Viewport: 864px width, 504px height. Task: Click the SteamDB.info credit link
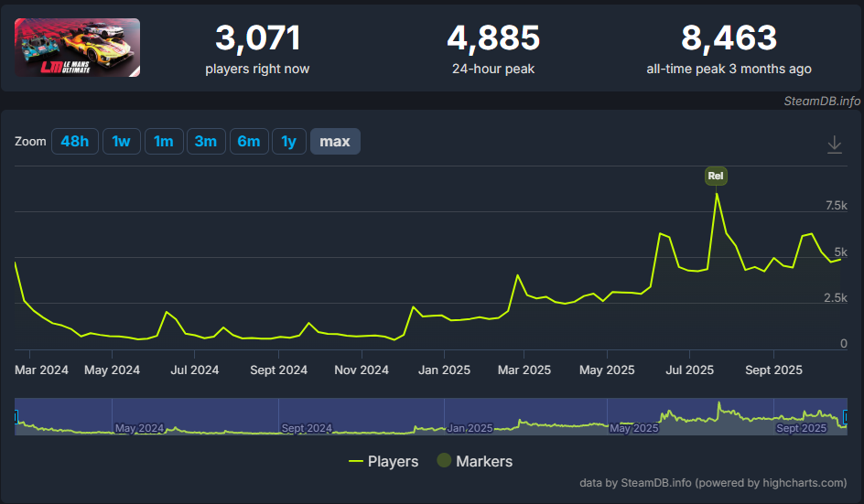tap(822, 101)
